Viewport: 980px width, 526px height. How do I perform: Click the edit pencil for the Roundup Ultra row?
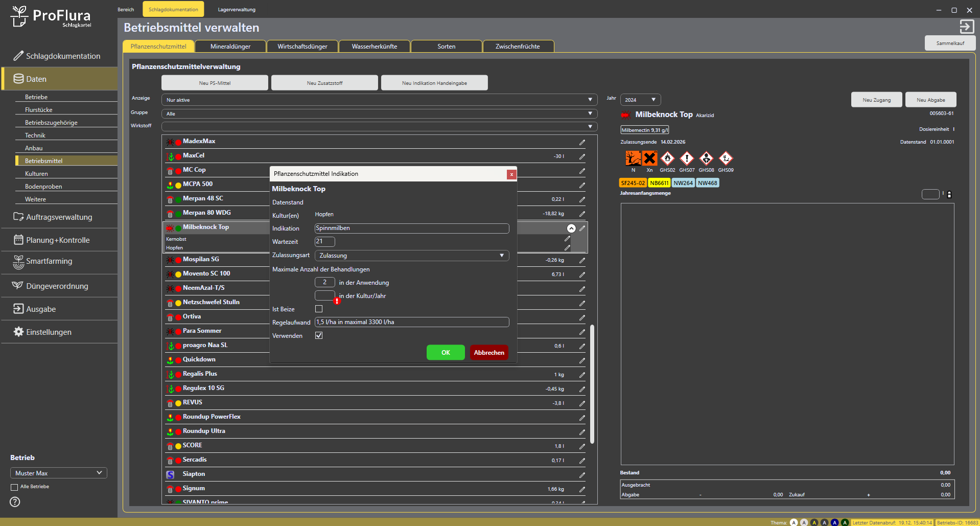pyautogui.click(x=582, y=432)
